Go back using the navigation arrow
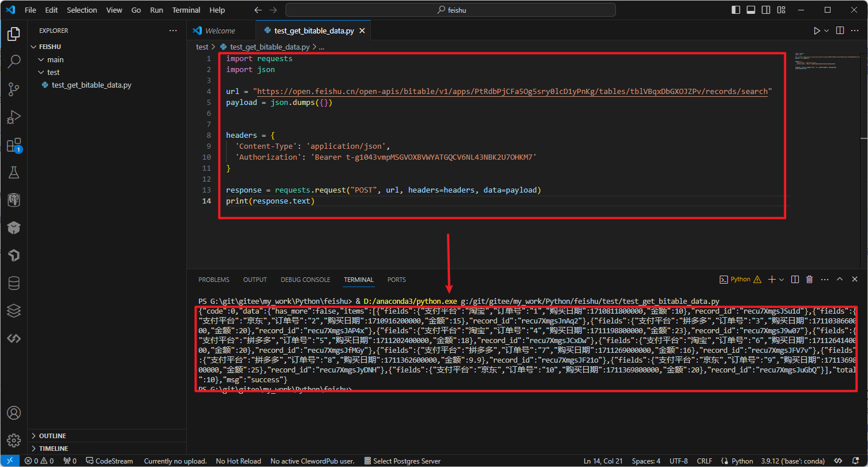 [x=258, y=10]
